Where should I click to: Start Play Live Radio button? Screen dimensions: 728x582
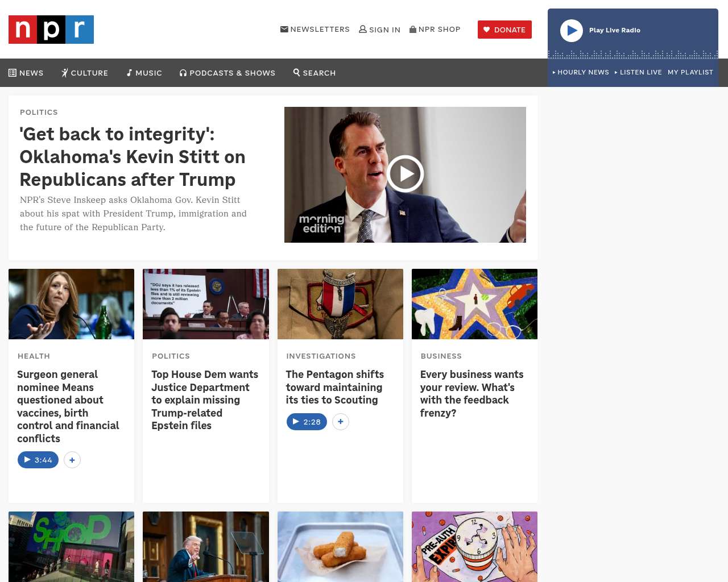pos(572,31)
